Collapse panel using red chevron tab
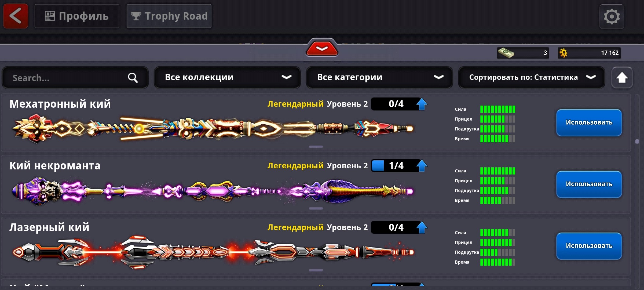644x290 pixels. click(322, 48)
